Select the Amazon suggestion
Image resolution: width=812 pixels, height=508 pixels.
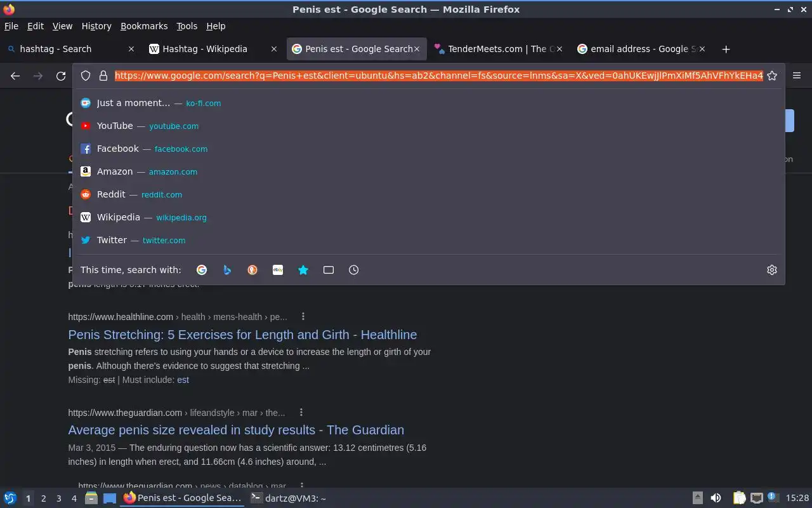pyautogui.click(x=428, y=171)
